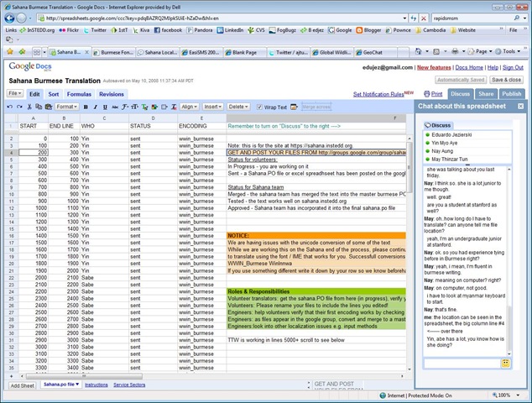This screenshot has width=532, height=403.
Task: Open the File dropdown
Action: [14, 93]
